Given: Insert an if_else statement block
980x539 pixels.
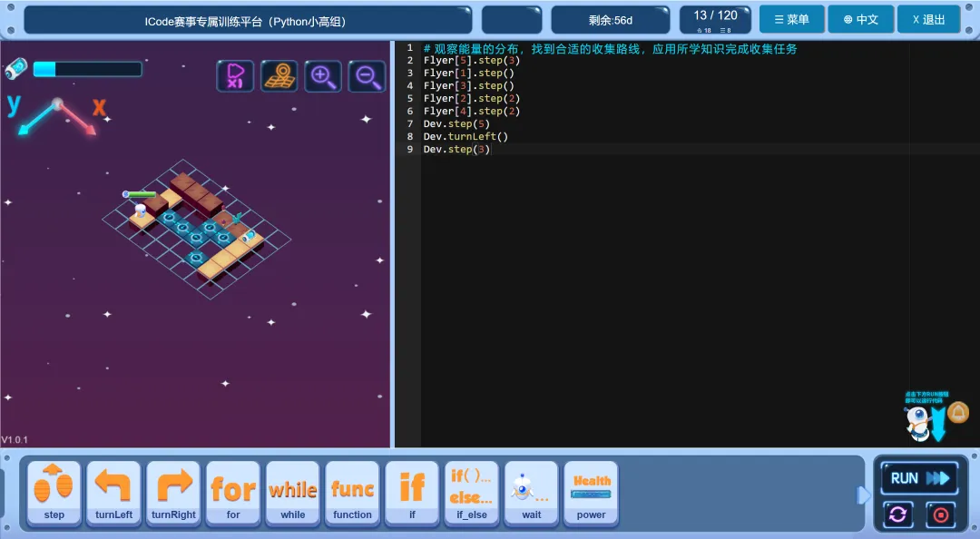Looking at the screenshot, I should click(472, 494).
